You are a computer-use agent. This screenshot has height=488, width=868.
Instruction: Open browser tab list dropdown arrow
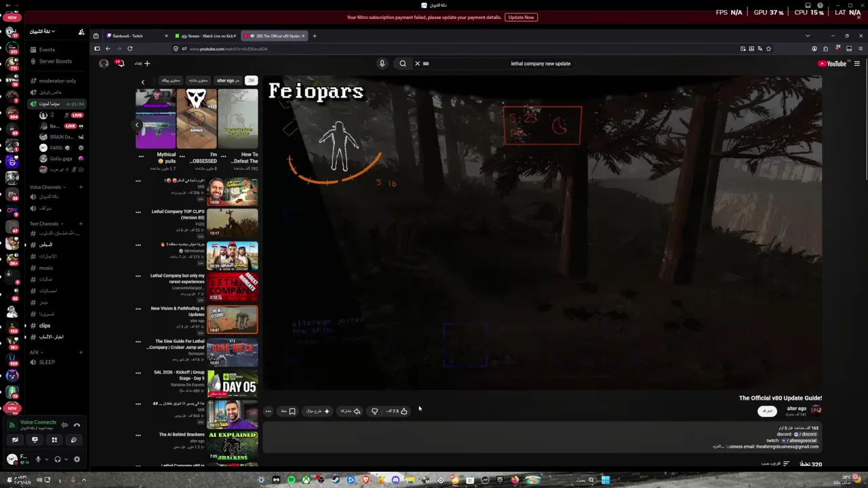pos(808,36)
